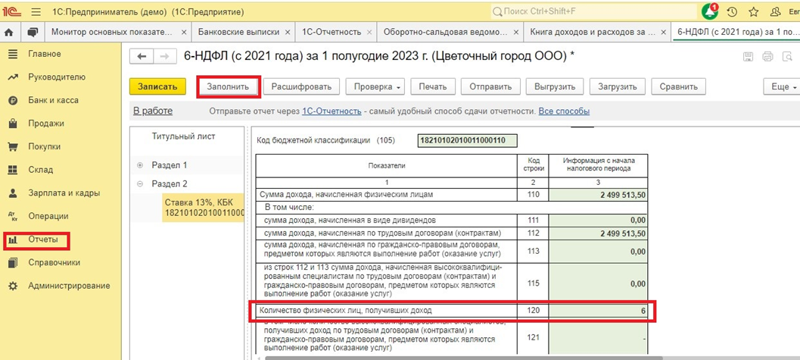Click line 110 value 2 499 513,50
This screenshot has height=360, width=800.
click(598, 195)
